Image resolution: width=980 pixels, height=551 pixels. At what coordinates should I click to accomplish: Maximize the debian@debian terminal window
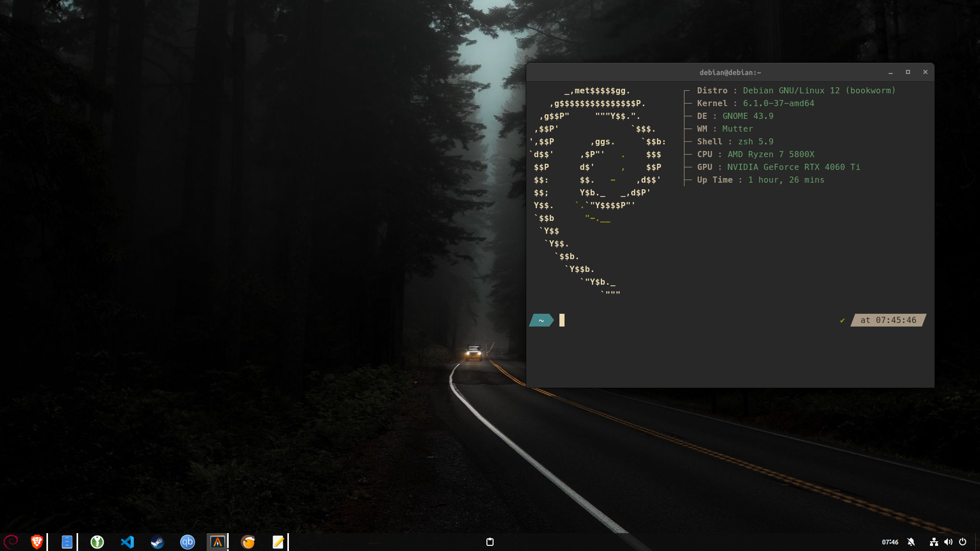(x=908, y=72)
